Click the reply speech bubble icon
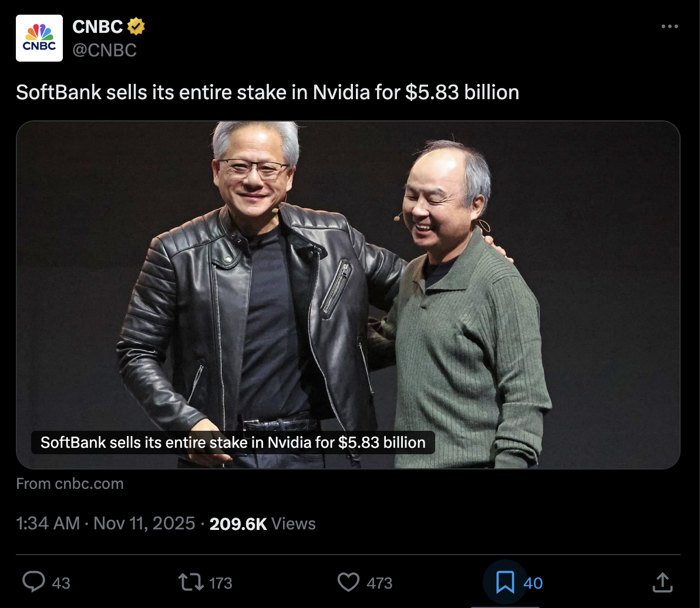The image size is (700, 608). tap(33, 582)
